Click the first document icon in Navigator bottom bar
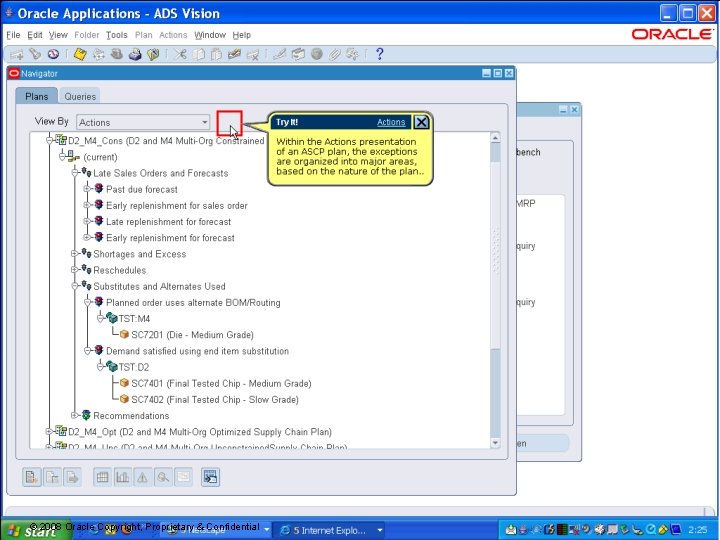 (x=32, y=478)
